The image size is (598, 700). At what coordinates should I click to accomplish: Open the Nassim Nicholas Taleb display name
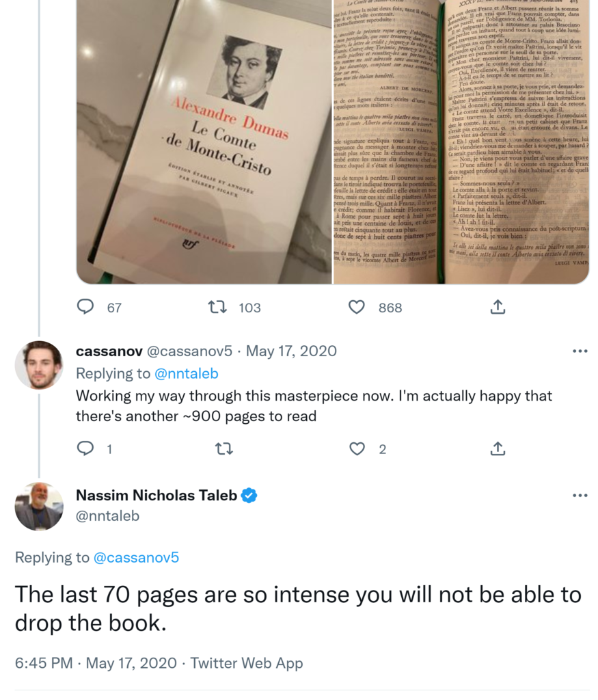click(x=157, y=496)
